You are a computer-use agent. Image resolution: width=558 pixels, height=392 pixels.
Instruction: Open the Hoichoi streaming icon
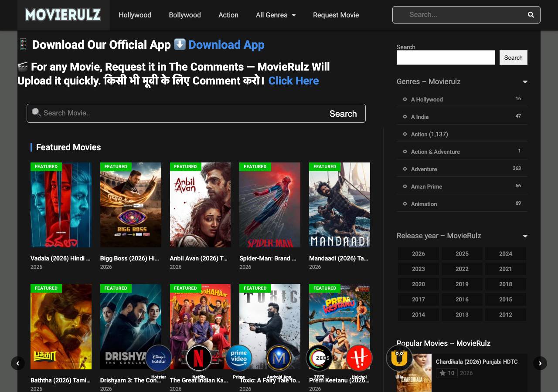pyautogui.click(x=359, y=358)
